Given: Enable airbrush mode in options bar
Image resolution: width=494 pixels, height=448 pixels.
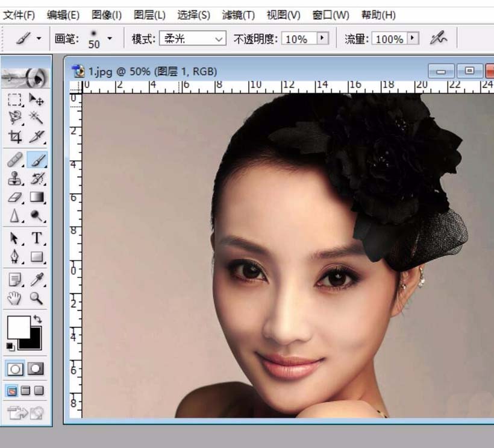Looking at the screenshot, I should point(439,39).
